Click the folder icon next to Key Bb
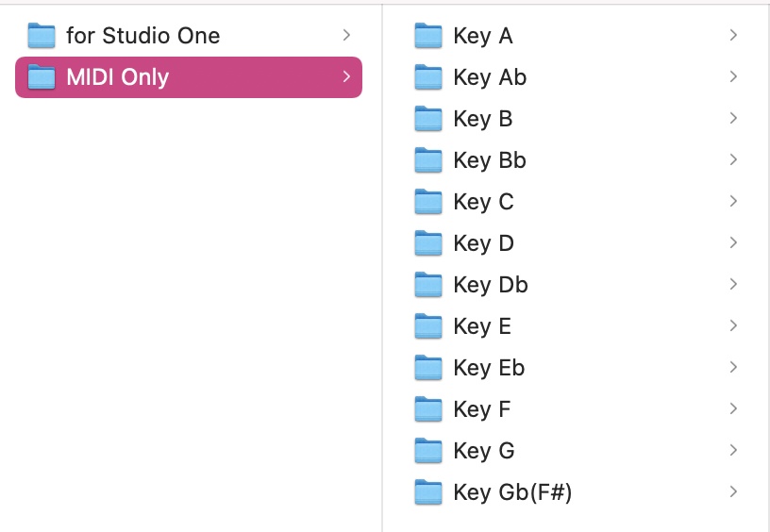This screenshot has width=770, height=532. 428,160
